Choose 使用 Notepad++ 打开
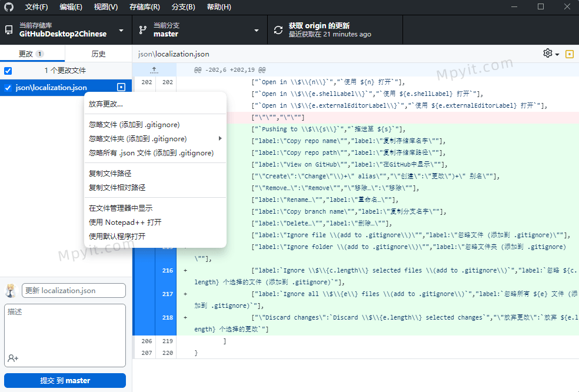This screenshot has height=392, width=579. pyautogui.click(x=155, y=222)
